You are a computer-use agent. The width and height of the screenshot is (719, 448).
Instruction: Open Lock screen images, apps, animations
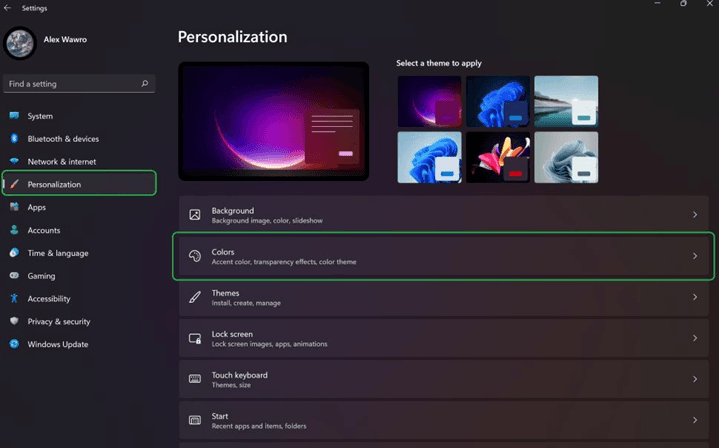(443, 338)
